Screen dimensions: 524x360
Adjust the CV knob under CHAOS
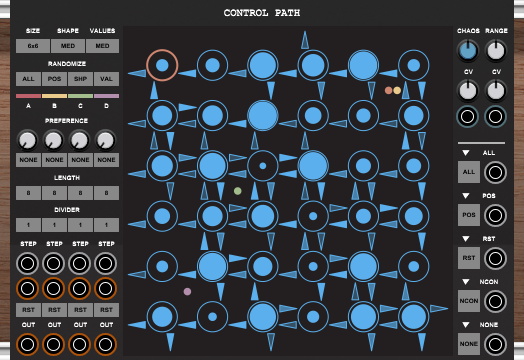point(468,91)
